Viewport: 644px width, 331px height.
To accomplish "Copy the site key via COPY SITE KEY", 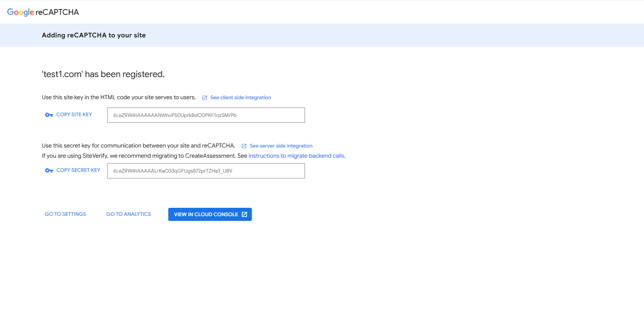I will click(74, 114).
